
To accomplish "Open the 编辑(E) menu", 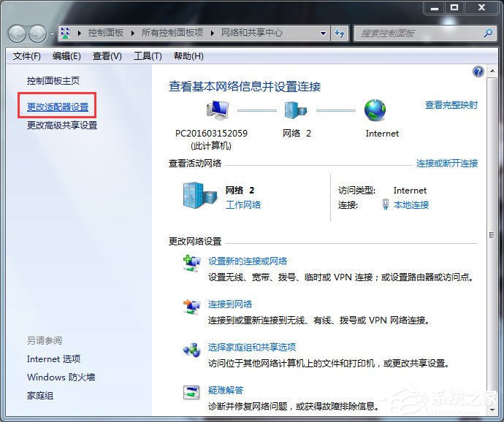I will click(x=66, y=56).
